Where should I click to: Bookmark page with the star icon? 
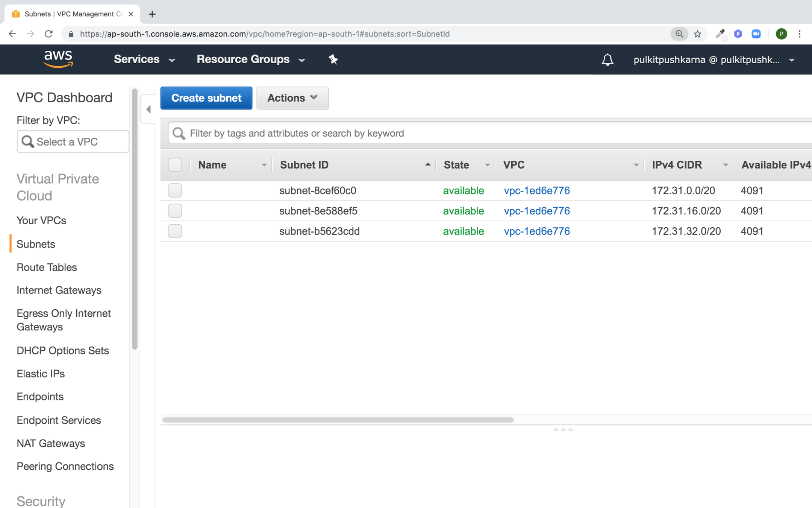pyautogui.click(x=698, y=34)
